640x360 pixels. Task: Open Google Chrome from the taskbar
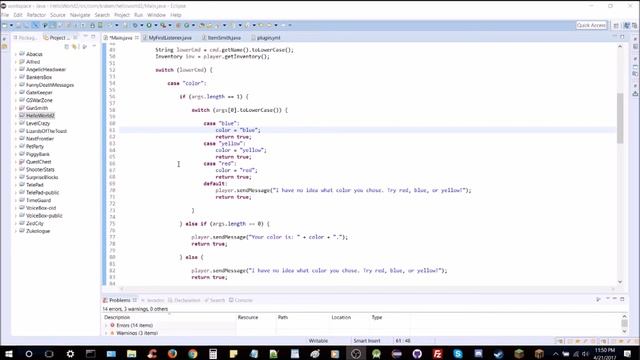point(193,353)
